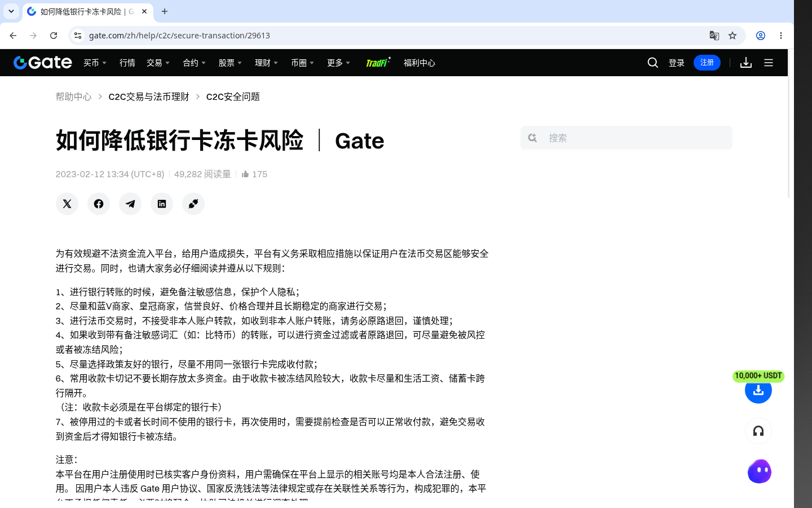Click the blue floating download button
This screenshot has height=508, width=812.
[758, 390]
